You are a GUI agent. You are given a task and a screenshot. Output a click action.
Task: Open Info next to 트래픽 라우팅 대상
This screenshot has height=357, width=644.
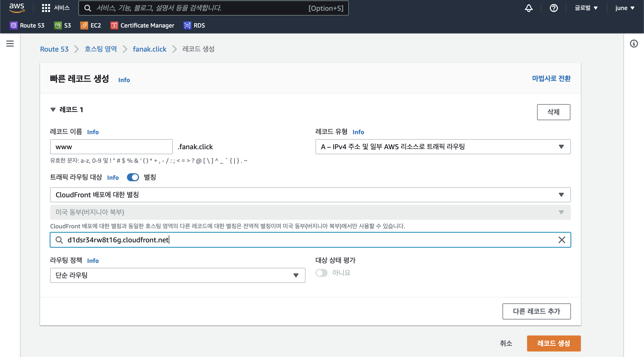click(x=113, y=178)
